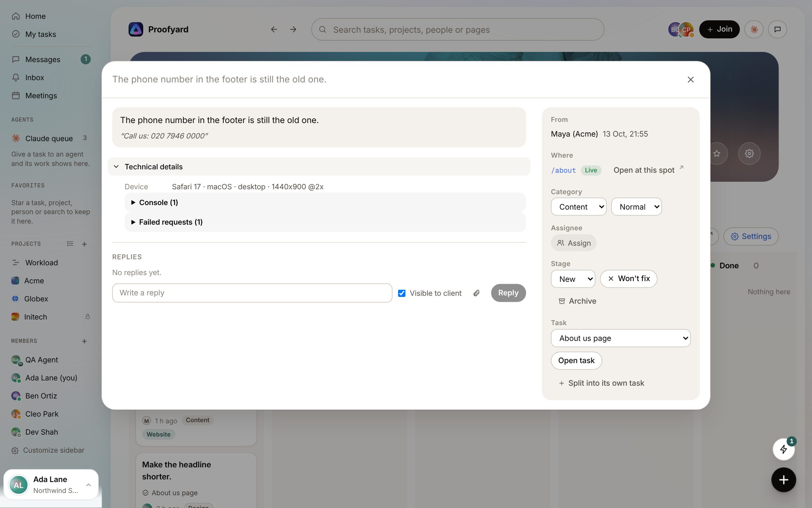Viewport: 812px width, 508px height.
Task: Expand the Ada Lane account menu
Action: (51, 485)
